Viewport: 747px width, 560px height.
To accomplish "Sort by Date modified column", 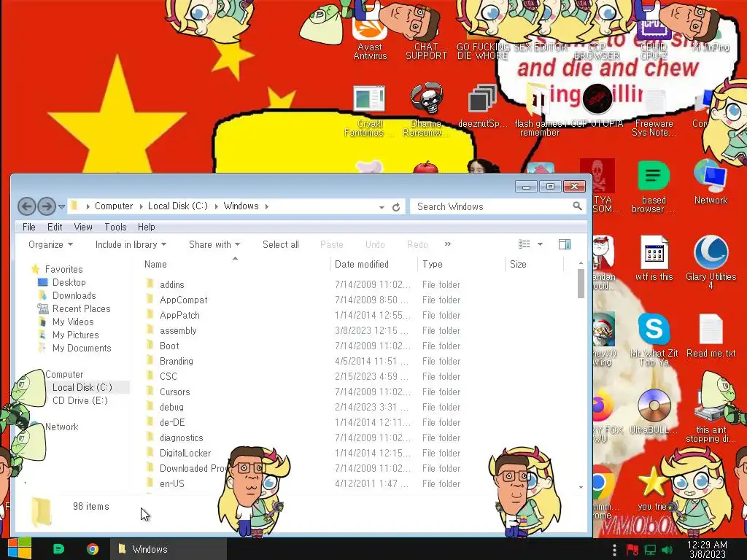I will pos(373,264).
